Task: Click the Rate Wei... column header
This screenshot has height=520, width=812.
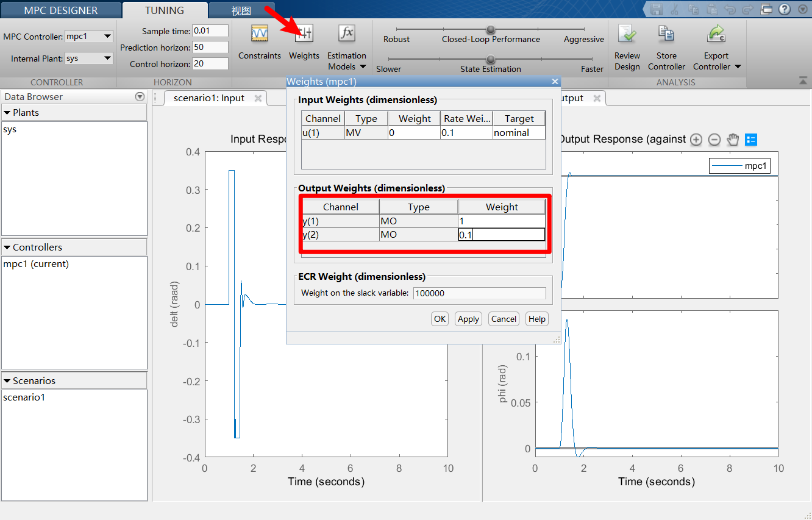Action: click(466, 118)
